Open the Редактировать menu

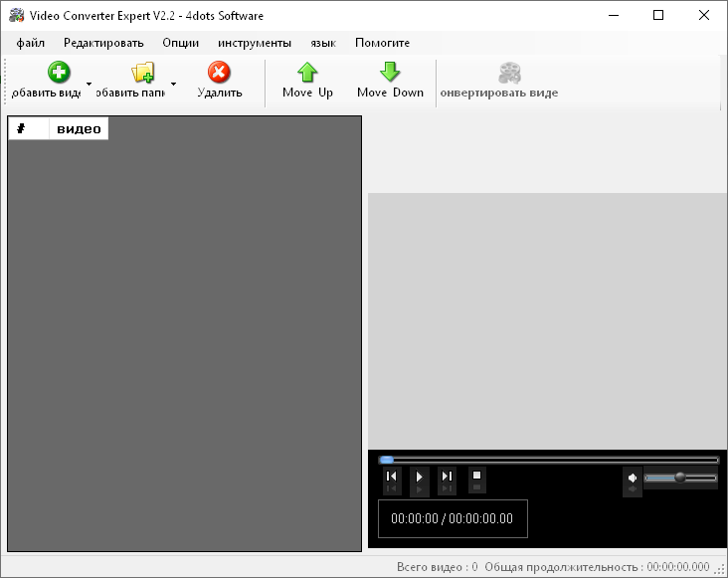click(x=103, y=43)
